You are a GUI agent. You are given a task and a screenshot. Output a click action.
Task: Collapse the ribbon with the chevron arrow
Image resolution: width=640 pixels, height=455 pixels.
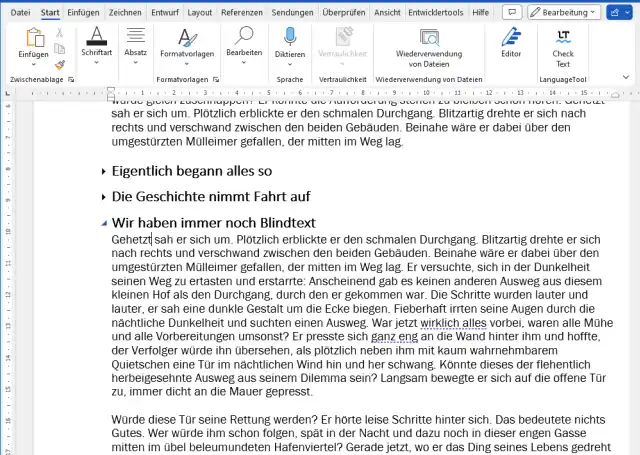click(626, 78)
